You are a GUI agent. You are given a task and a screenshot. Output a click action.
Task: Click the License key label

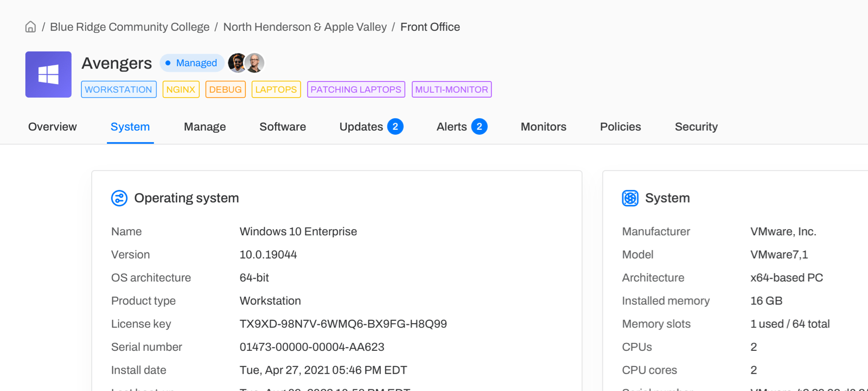pyautogui.click(x=141, y=324)
